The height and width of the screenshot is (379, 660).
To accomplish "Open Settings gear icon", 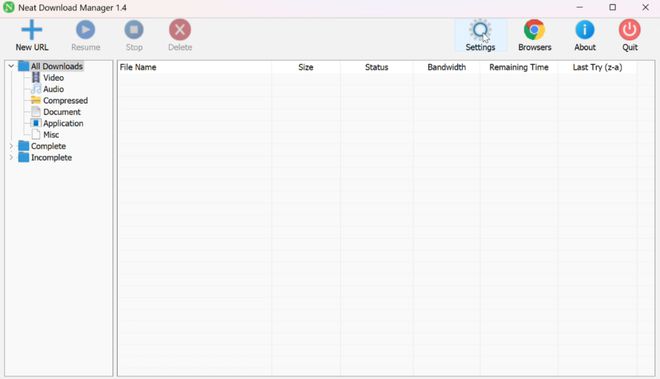I will click(x=480, y=30).
